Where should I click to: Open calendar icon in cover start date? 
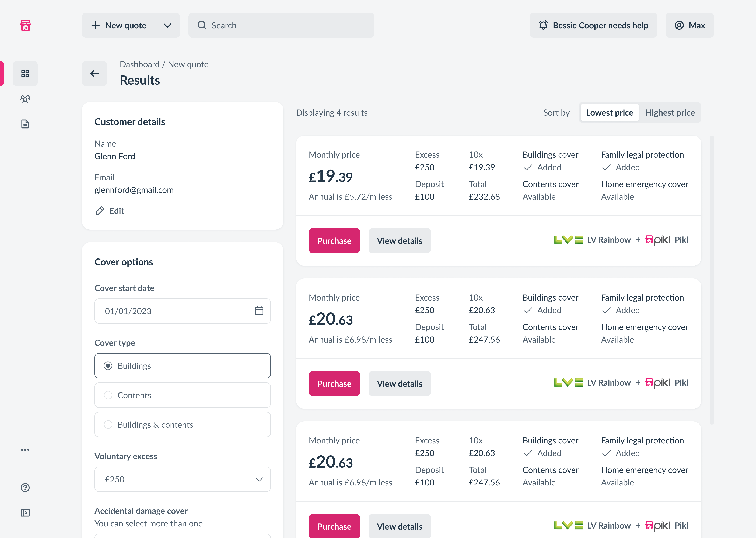pos(259,311)
